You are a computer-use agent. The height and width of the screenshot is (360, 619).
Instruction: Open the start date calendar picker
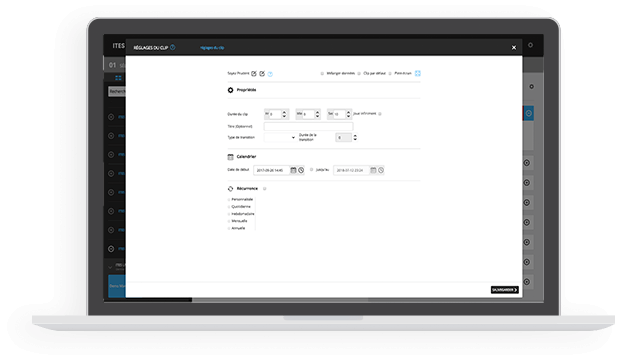(293, 170)
